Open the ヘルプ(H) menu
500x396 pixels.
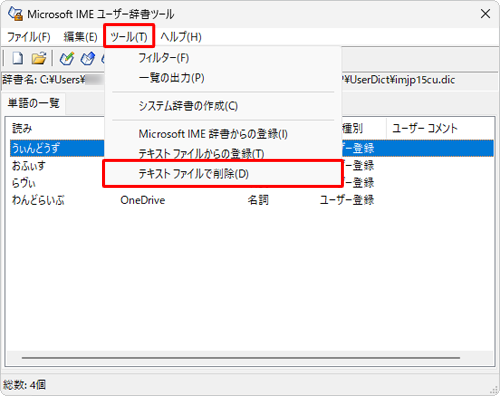coord(181,37)
